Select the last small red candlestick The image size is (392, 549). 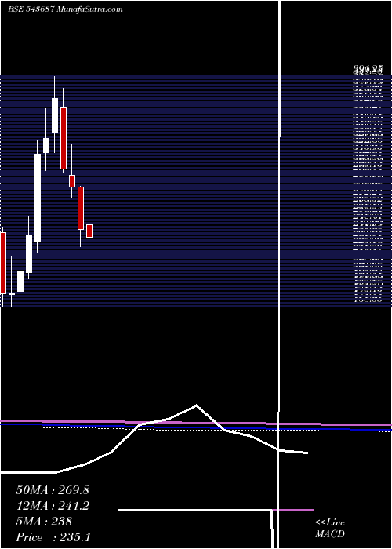point(89,231)
